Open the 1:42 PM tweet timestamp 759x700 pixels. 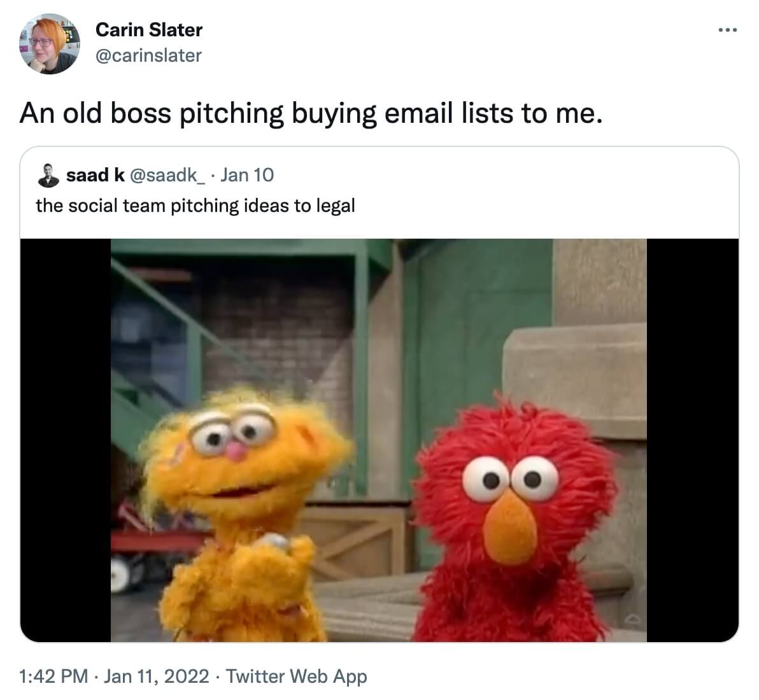pos(53,676)
